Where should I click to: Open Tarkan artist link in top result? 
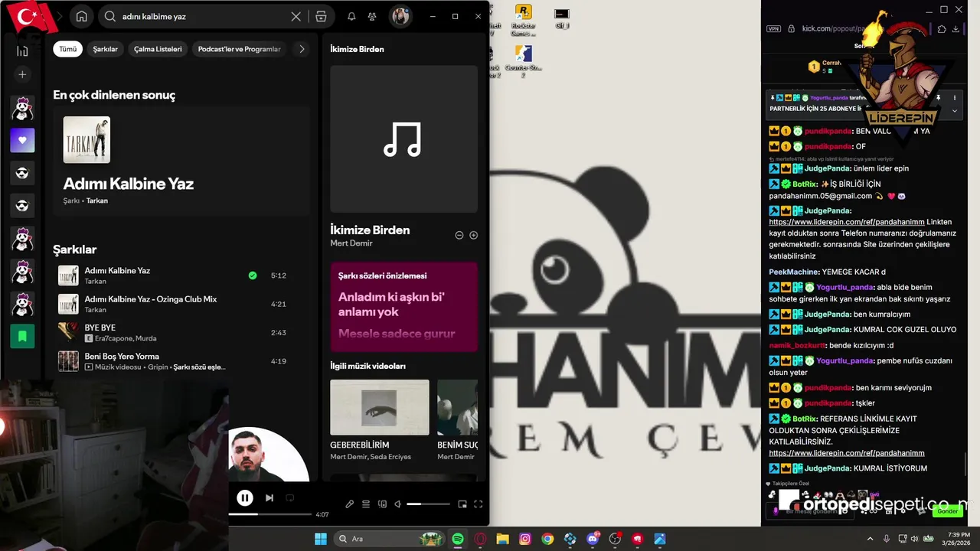coord(97,201)
